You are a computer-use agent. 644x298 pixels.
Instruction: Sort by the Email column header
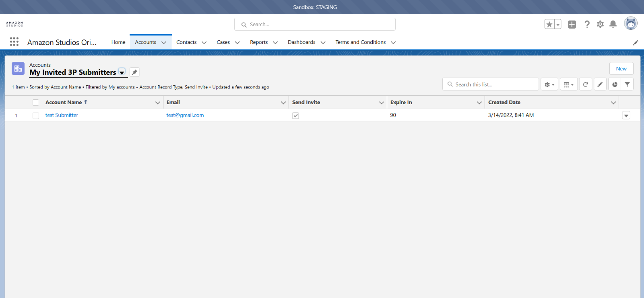173,103
